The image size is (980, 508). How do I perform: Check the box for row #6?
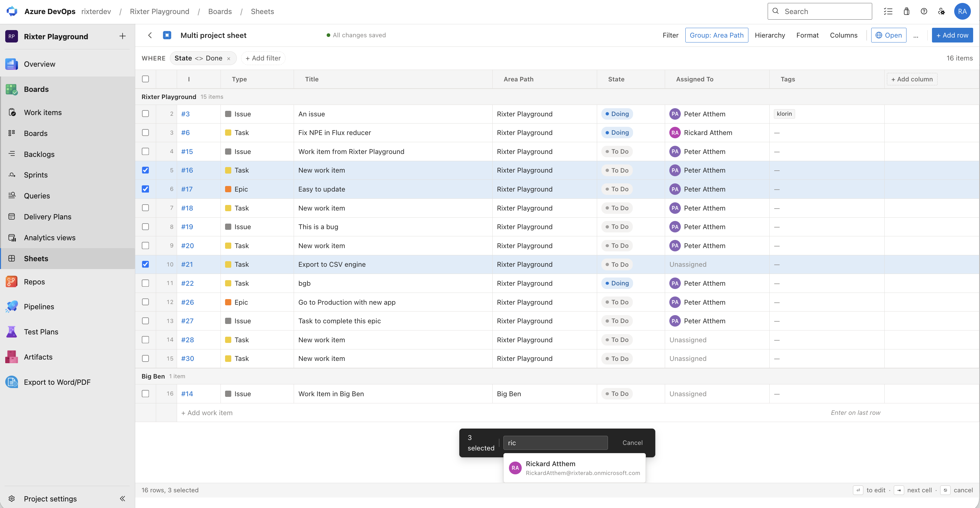(145, 132)
